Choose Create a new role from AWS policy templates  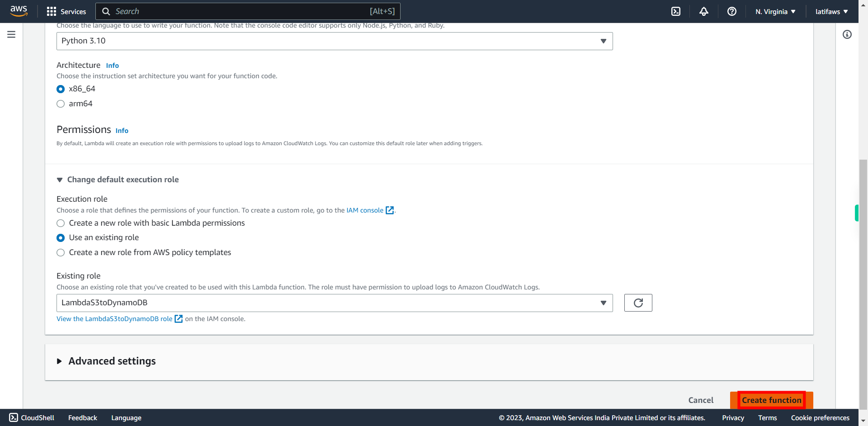point(61,253)
